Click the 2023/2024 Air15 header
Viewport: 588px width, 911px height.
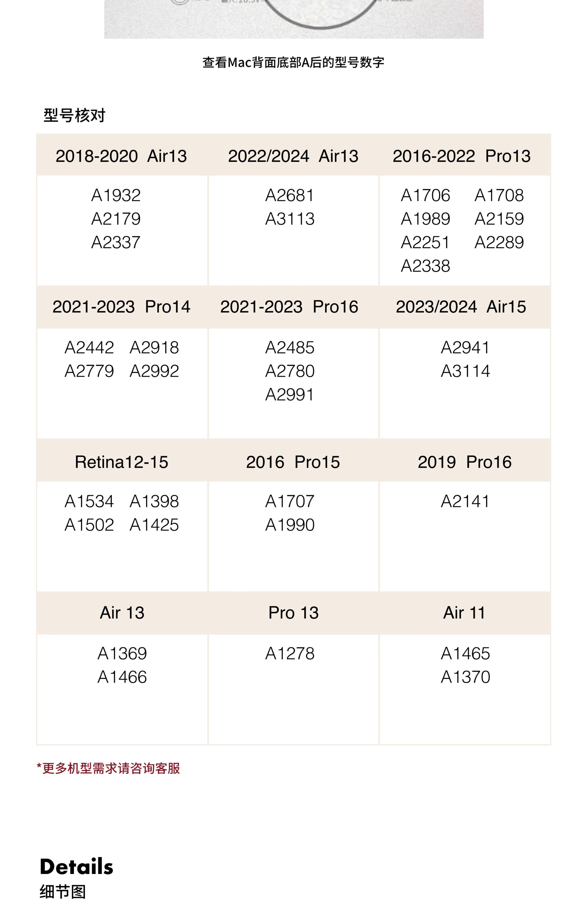pos(461,307)
